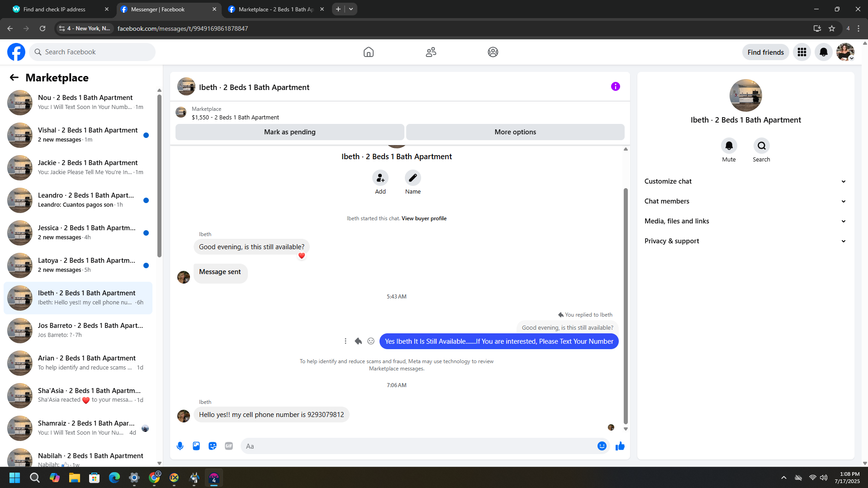868x488 pixels.
Task: Open the emoji picker in composer
Action: tap(602, 446)
